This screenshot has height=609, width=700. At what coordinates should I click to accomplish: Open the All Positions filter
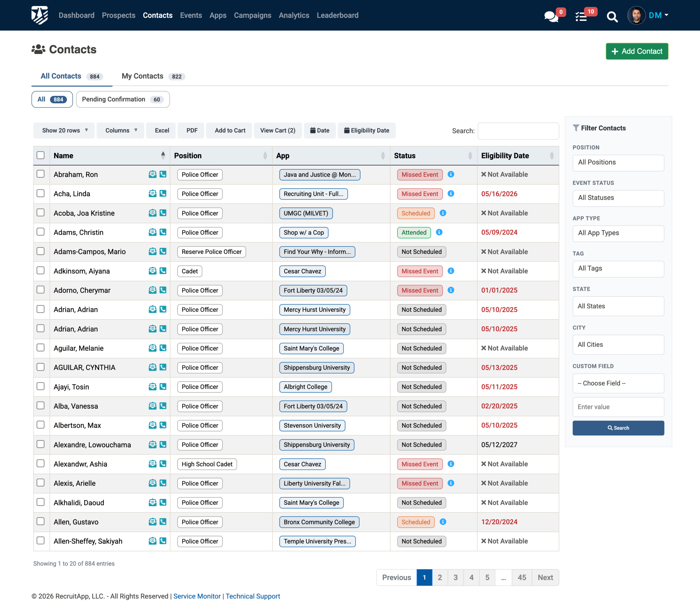(x=618, y=163)
